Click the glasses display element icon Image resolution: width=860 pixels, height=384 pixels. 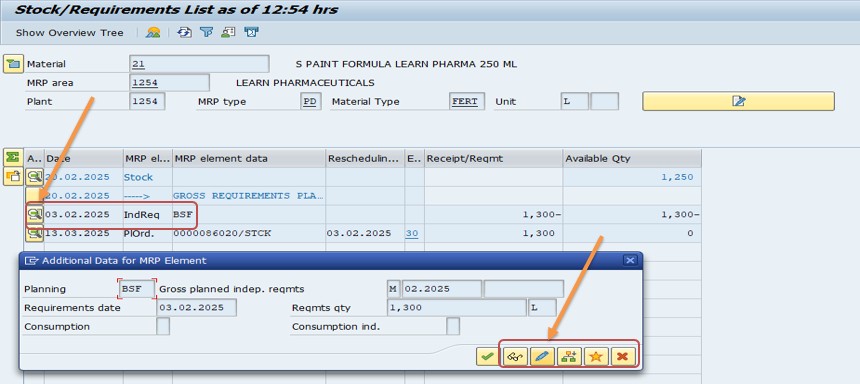514,357
